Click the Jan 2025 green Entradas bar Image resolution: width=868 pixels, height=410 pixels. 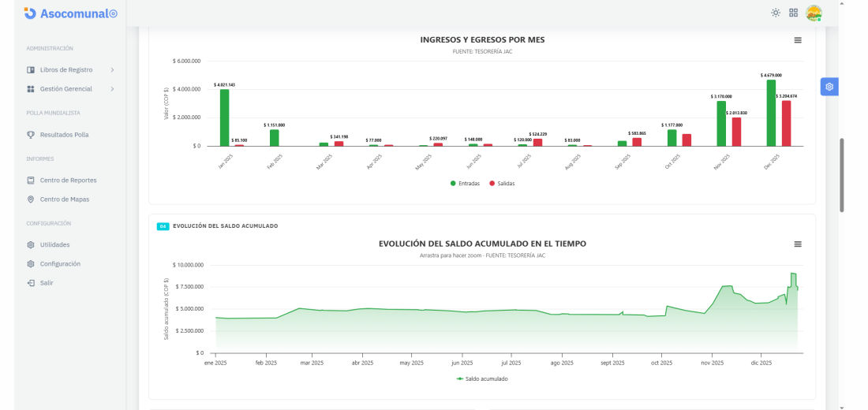(x=224, y=117)
